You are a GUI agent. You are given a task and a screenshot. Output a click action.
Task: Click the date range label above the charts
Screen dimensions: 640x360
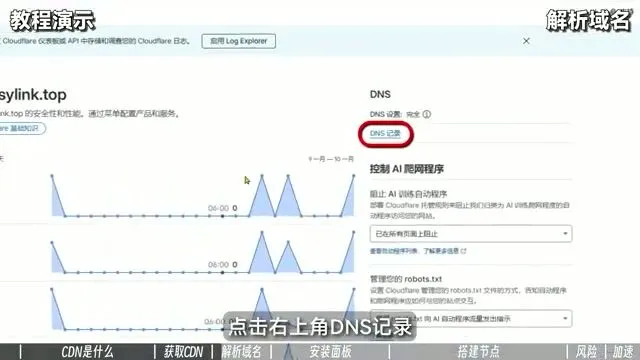tap(331, 159)
